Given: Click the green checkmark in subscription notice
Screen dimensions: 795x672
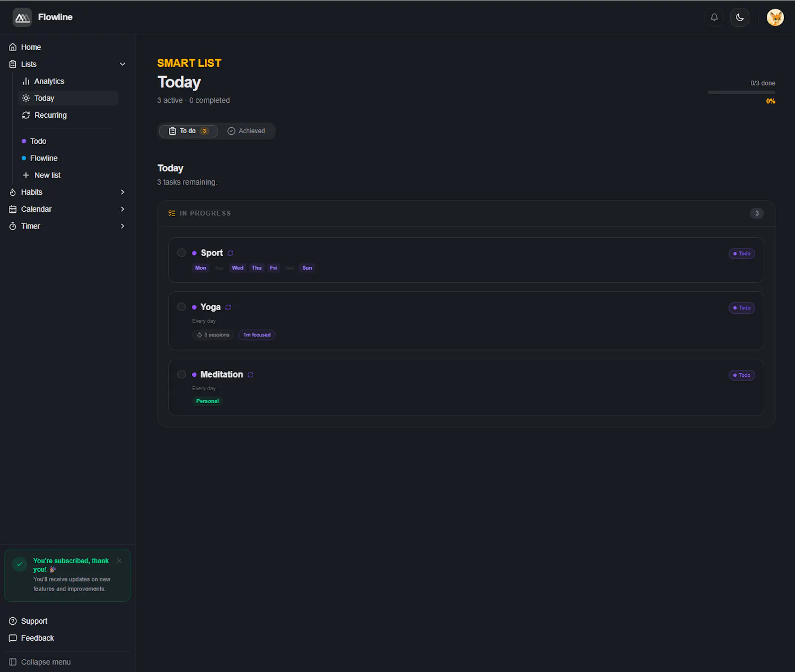Looking at the screenshot, I should [19, 564].
